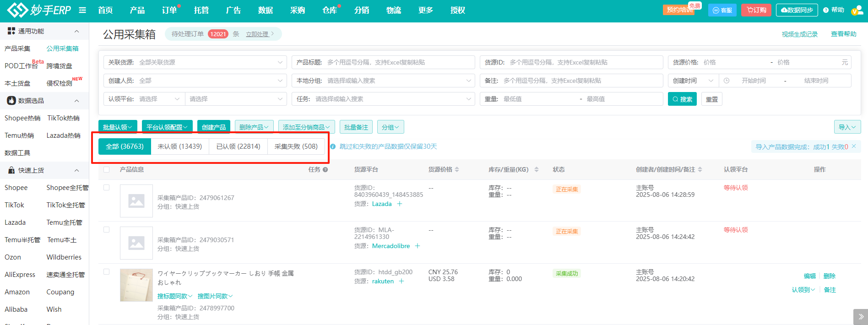Screen dimensions: 868x325
Task: Collapse the 通用功能 sidebar section
Action: [x=76, y=31]
